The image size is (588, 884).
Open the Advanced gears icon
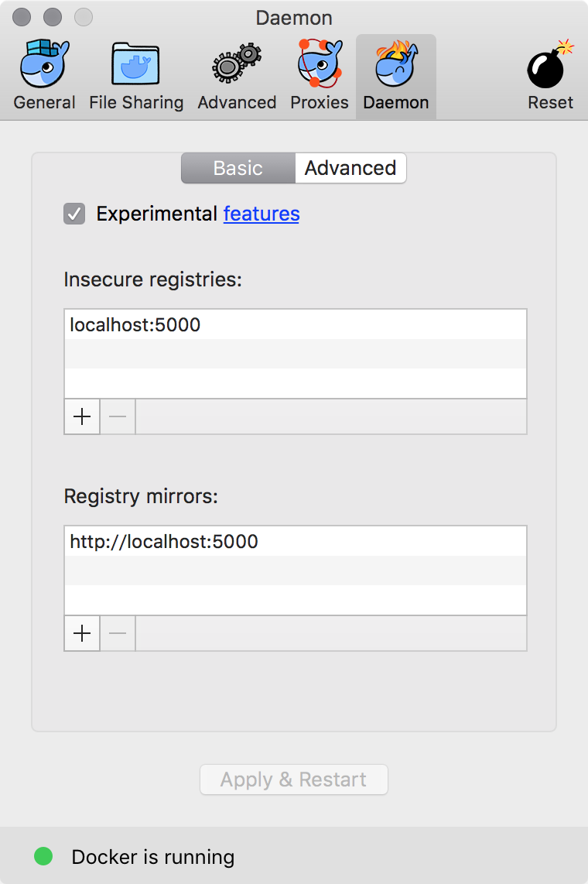[237, 65]
